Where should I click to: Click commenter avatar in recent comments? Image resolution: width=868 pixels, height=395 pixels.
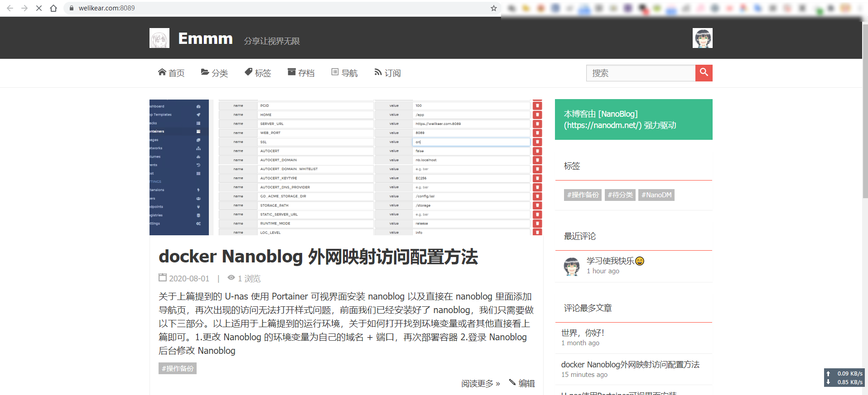[572, 267]
